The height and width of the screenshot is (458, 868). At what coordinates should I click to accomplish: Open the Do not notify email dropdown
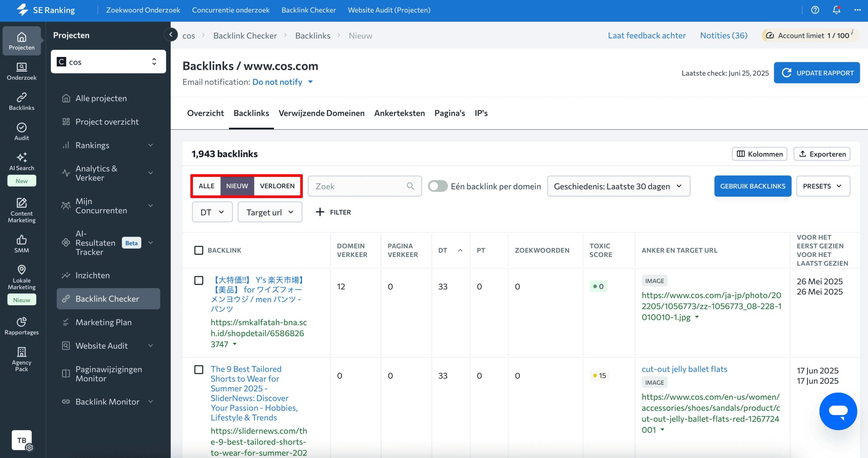click(282, 82)
